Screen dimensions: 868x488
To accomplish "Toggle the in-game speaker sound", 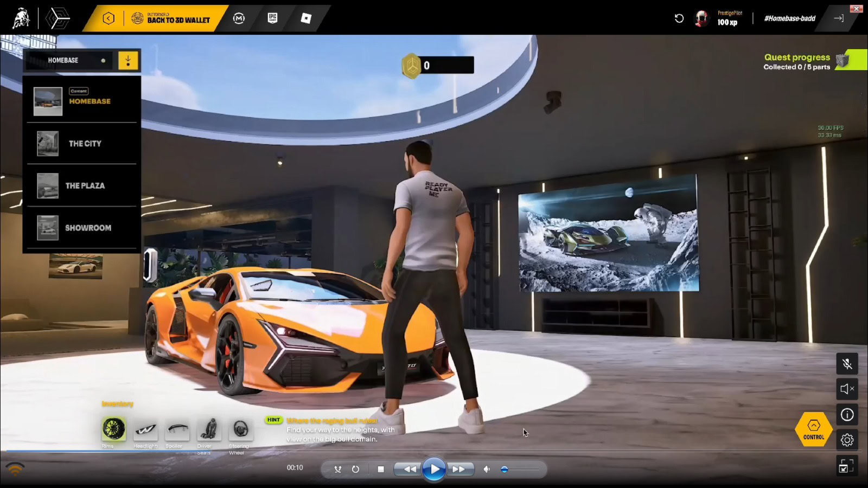I will click(847, 389).
